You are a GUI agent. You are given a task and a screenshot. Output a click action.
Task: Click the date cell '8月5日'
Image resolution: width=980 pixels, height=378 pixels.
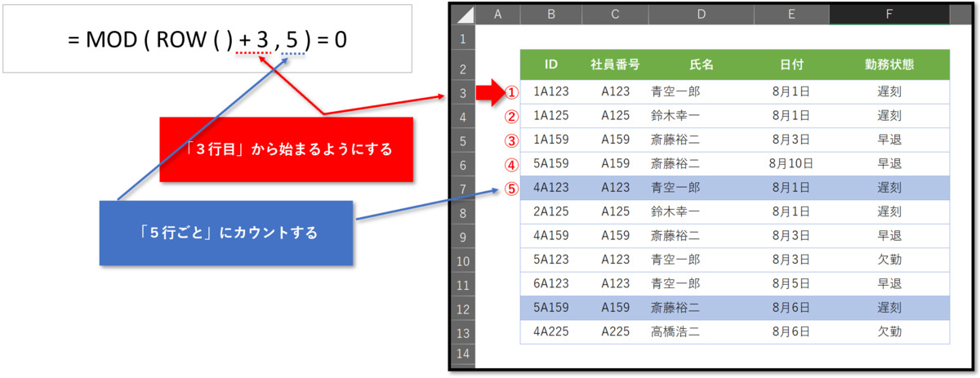(792, 284)
